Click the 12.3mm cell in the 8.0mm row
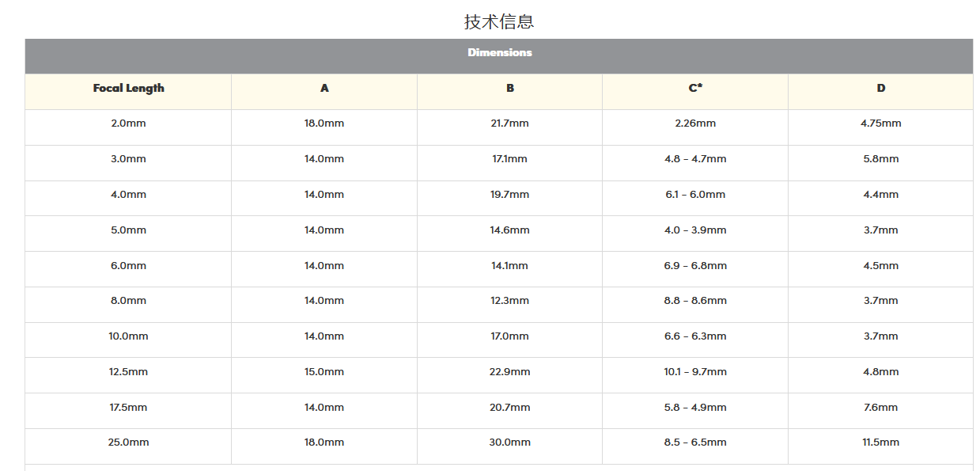This screenshot has width=980, height=471. point(509,301)
